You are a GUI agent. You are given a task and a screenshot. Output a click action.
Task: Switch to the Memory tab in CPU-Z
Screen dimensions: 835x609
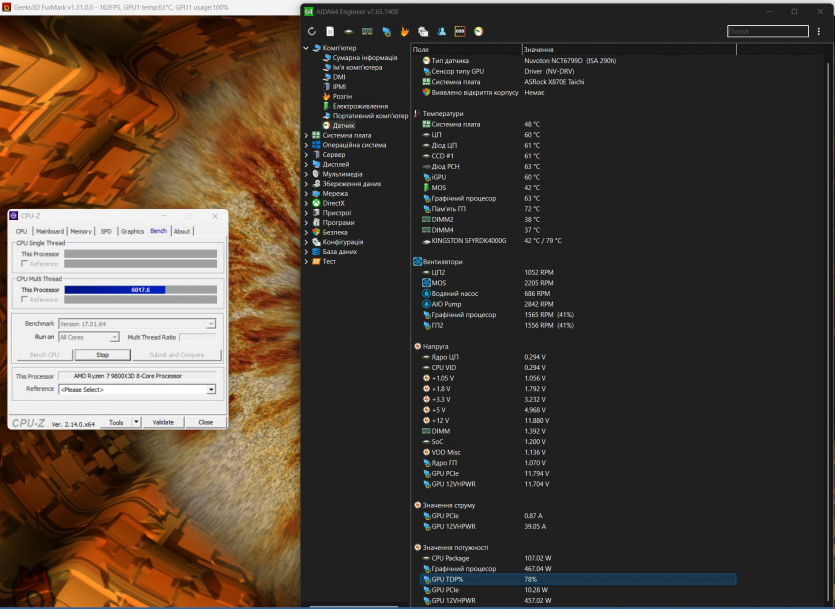[x=81, y=231]
